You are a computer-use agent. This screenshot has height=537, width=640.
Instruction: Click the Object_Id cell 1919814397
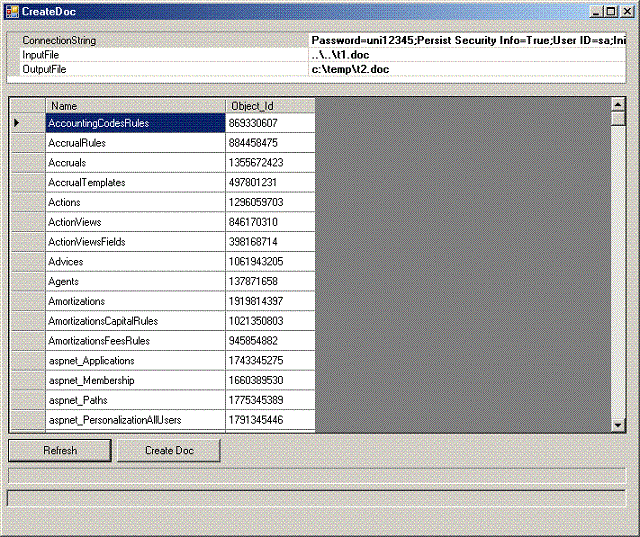(270, 301)
